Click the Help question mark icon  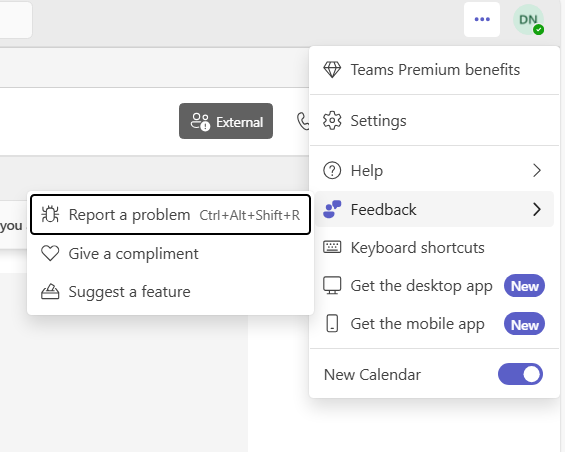(332, 170)
